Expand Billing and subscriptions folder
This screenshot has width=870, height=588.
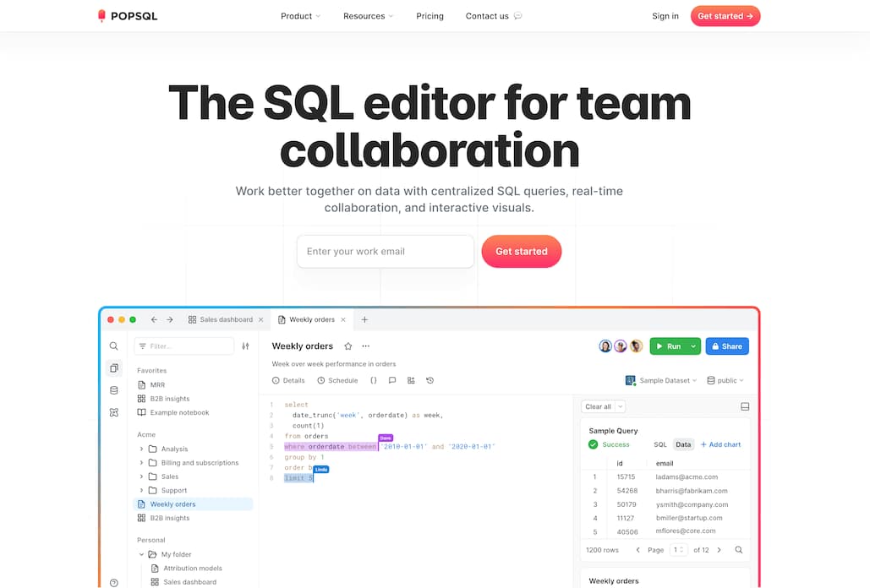pyautogui.click(x=141, y=463)
